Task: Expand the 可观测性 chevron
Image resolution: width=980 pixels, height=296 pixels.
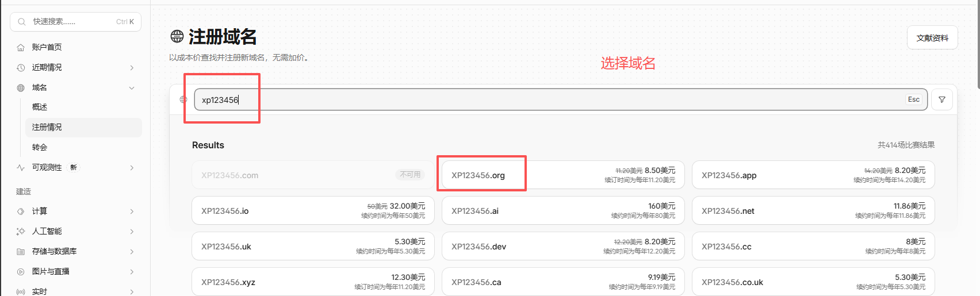Action: (x=132, y=168)
